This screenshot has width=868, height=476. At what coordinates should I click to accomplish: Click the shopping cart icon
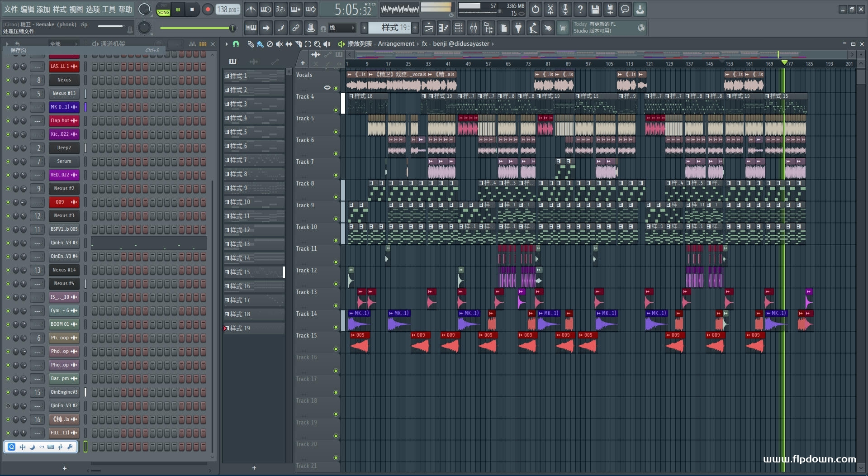click(x=563, y=28)
